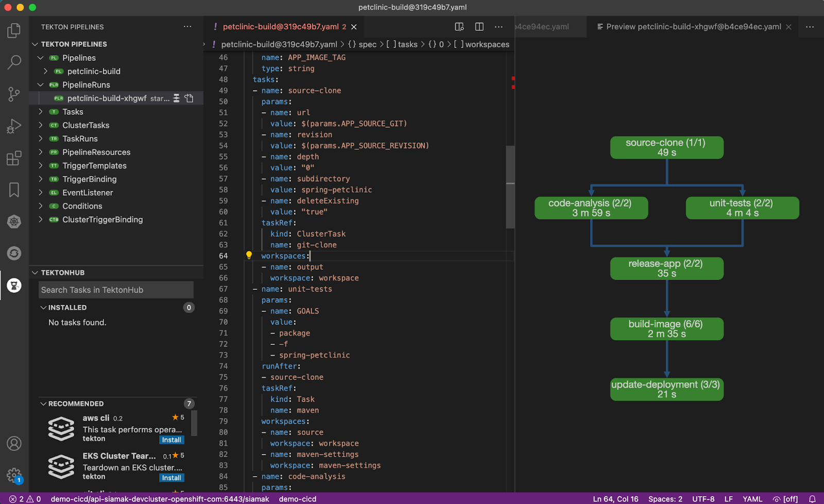Image resolution: width=824 pixels, height=504 pixels.
Task: Click the YAML language mode in status bar
Action: click(x=752, y=499)
